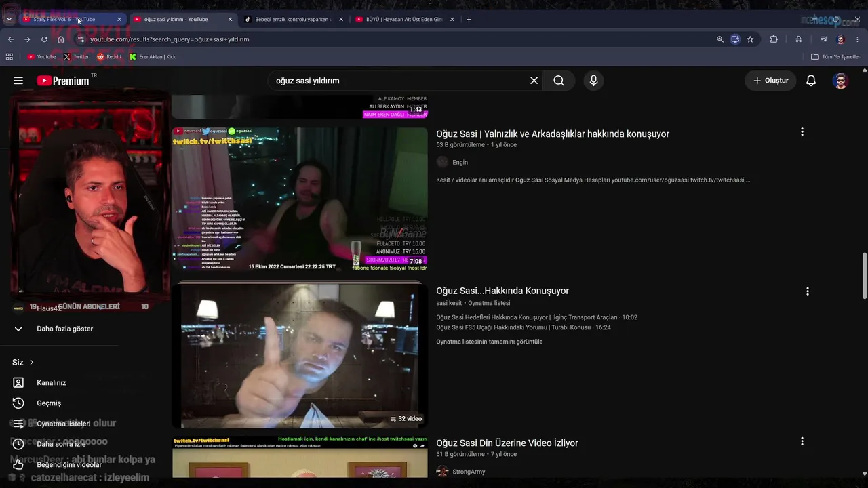868x488 pixels.
Task: Open the Din Üzerine Video İzliyor thumbnail
Action: click(300, 457)
